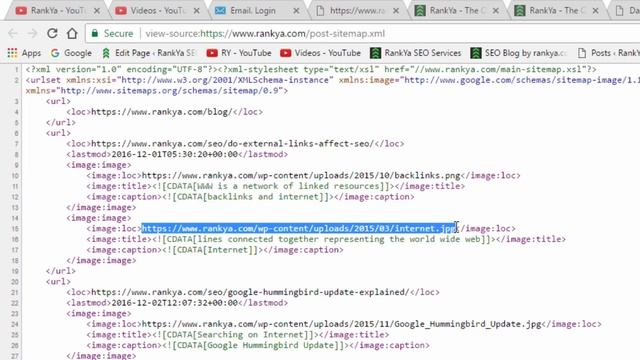Viewport: 640px width, 360px height.
Task: Click the xml version declaration text
Action: pos(122,69)
